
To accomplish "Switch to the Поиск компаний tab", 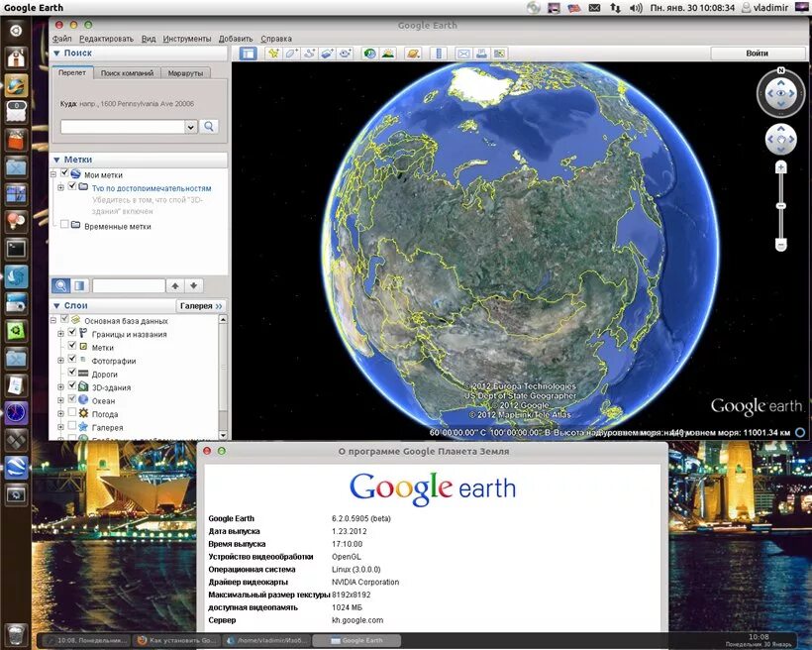I will (x=127, y=73).
